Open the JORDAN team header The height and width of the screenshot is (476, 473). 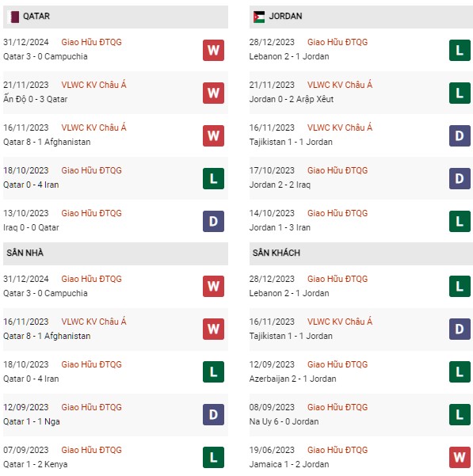coord(361,17)
